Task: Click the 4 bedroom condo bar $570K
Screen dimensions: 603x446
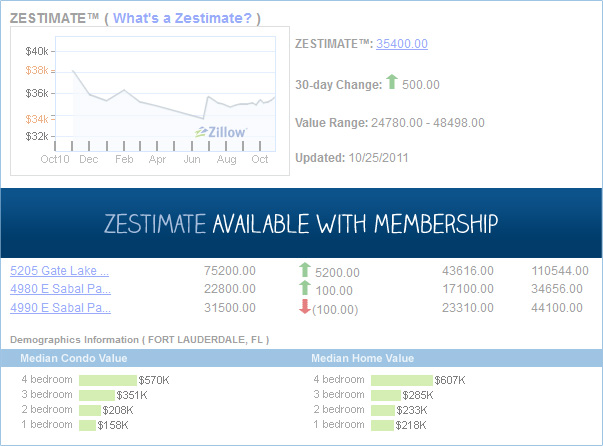Action: tap(108, 380)
